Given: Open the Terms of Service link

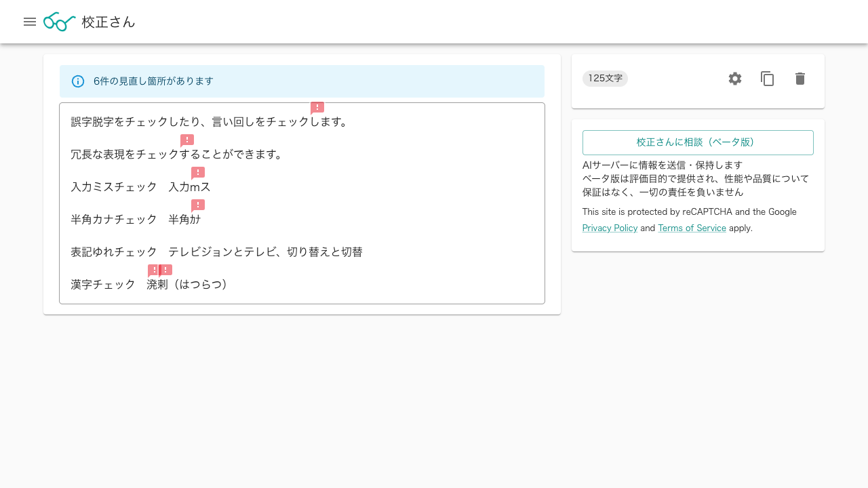Looking at the screenshot, I should tap(692, 228).
